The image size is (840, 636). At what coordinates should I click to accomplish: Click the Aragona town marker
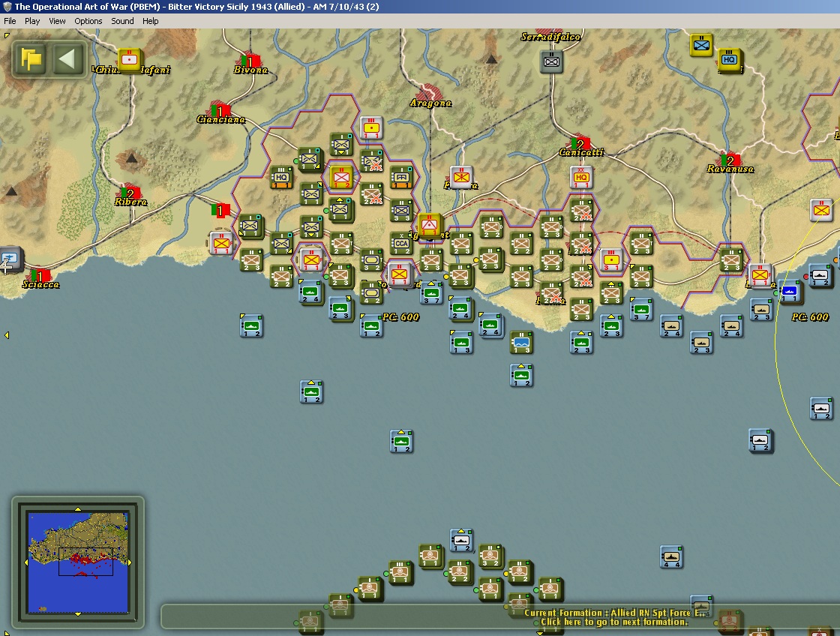(x=428, y=91)
